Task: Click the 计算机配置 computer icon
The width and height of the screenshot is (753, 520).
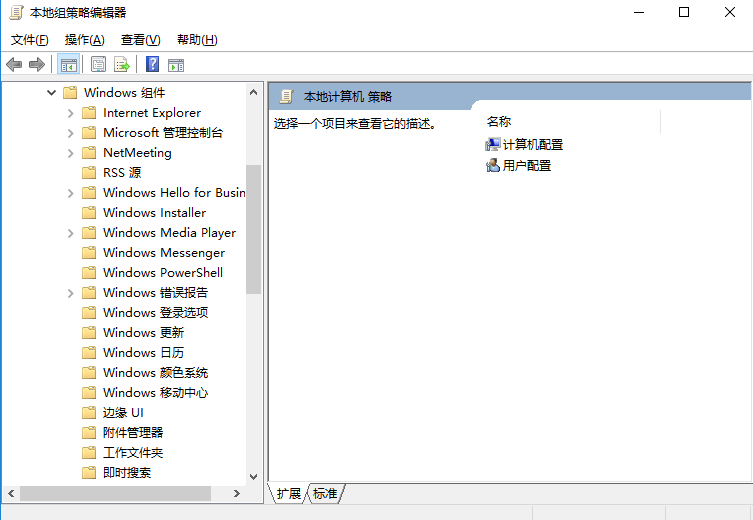Action: (x=493, y=145)
